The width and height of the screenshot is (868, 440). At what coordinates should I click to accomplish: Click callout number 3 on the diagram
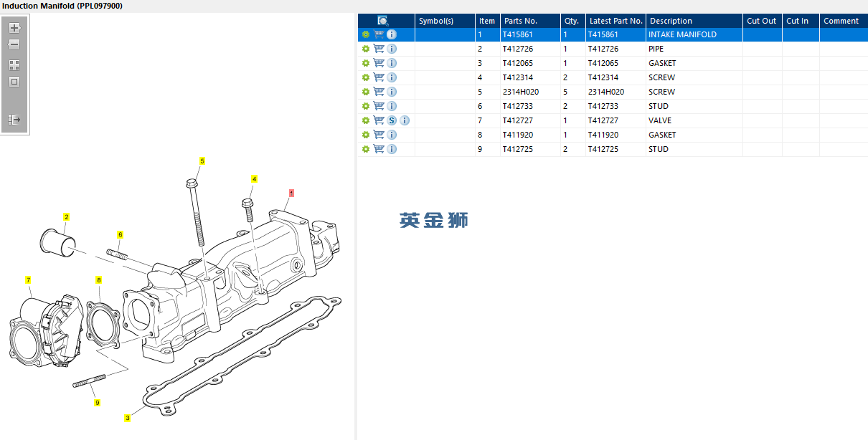[128, 418]
